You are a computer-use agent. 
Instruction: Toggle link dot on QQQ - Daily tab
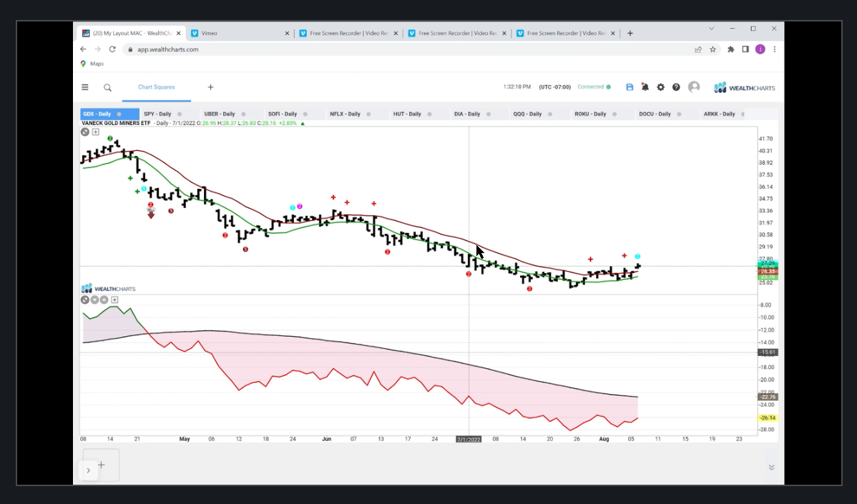pyautogui.click(x=550, y=114)
